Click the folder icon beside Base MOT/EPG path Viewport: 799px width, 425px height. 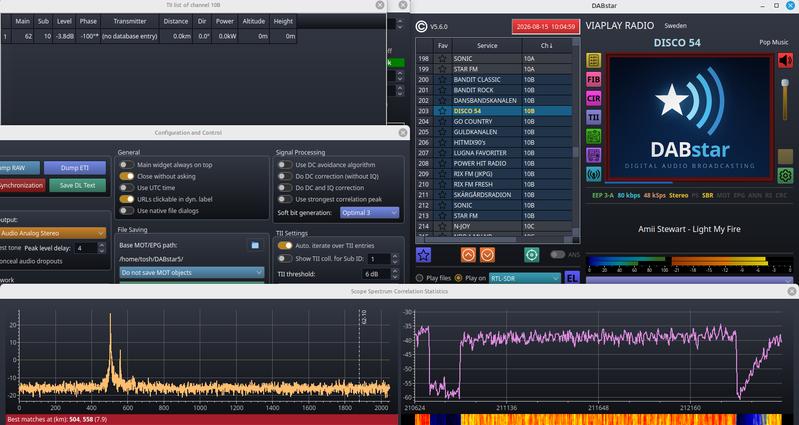(x=255, y=245)
